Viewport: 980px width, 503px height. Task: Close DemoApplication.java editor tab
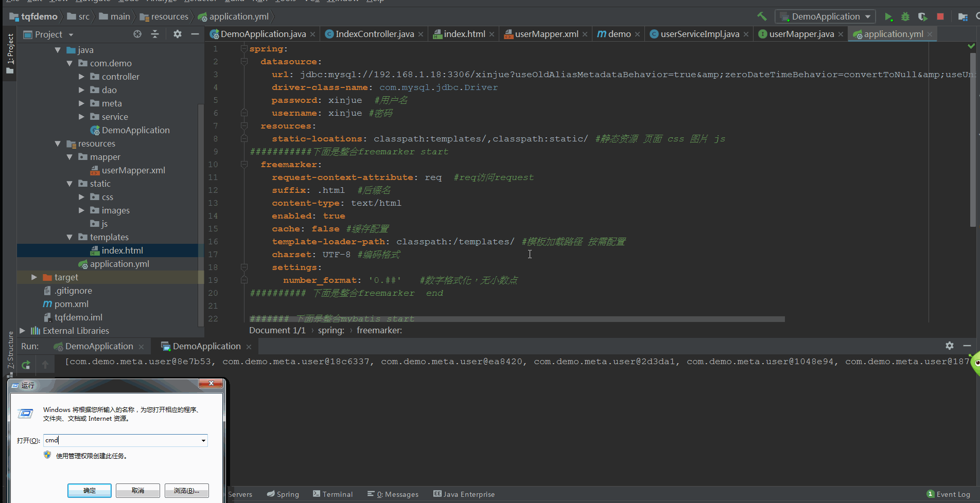[x=312, y=34]
